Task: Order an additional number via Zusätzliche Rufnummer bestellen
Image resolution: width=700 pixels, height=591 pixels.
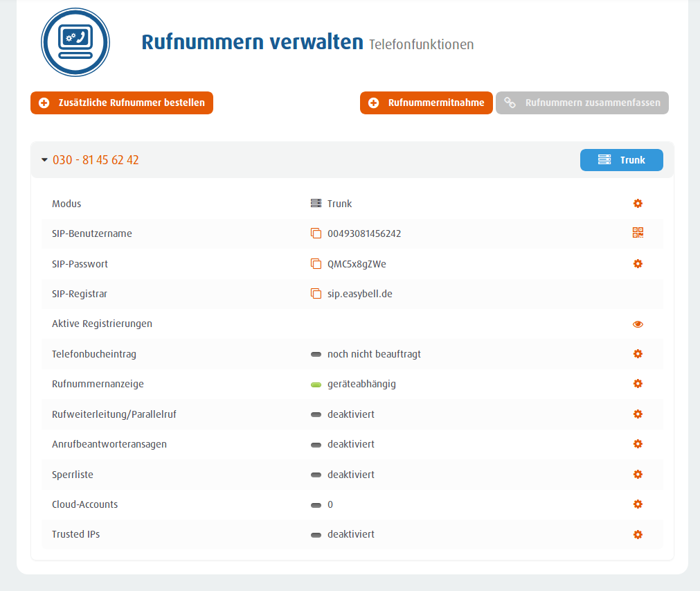Action: 122,103
